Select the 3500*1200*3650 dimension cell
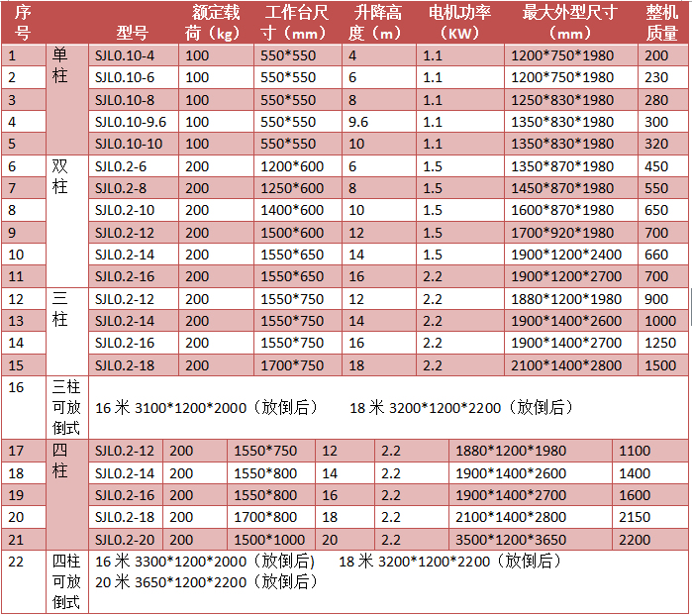Image resolution: width=692 pixels, height=616 pixels. tap(511, 540)
